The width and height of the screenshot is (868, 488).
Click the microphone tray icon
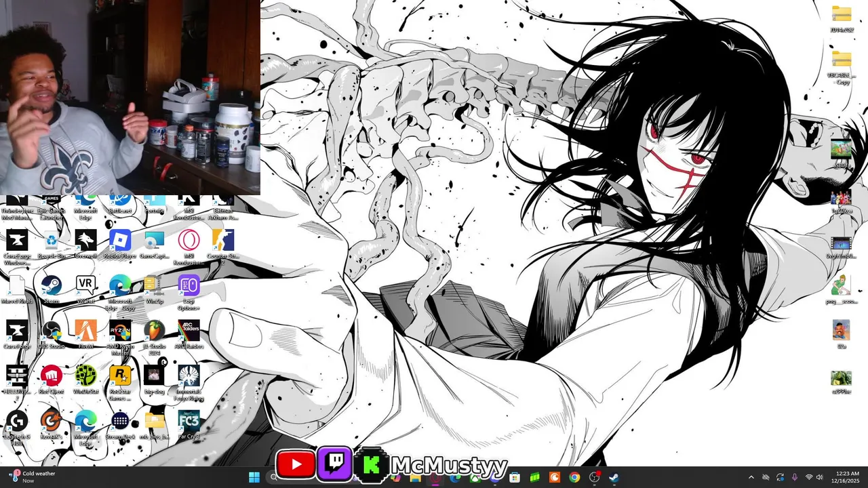795,477
